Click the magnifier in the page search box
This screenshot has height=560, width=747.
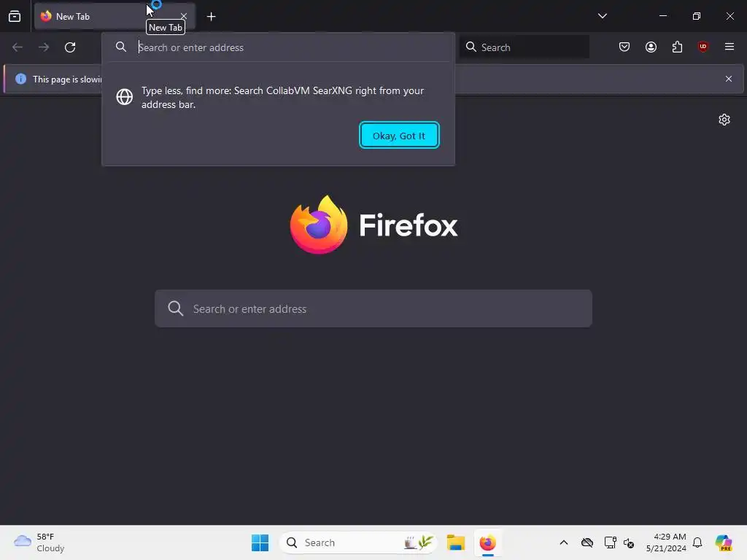coord(175,308)
